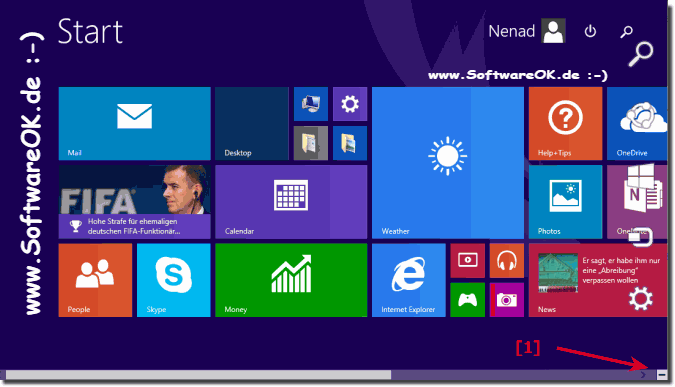Click the small search icon beside power
The image size is (675, 387).
[626, 31]
